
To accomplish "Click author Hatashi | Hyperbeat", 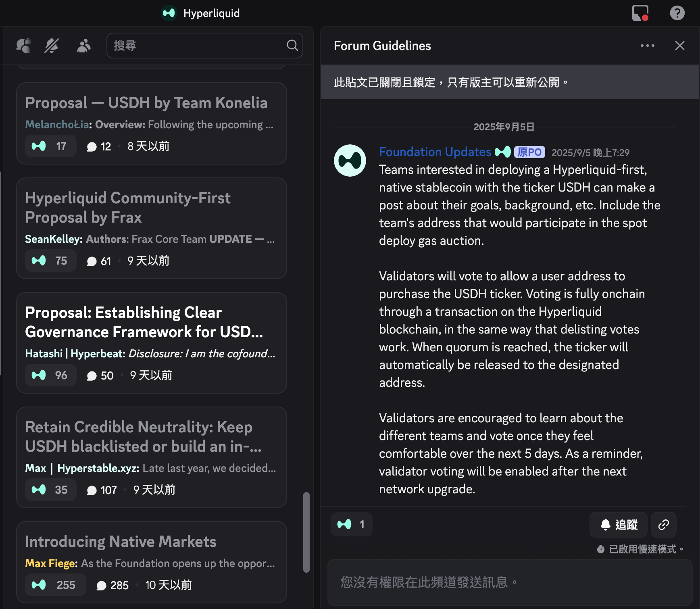I will coord(75,354).
